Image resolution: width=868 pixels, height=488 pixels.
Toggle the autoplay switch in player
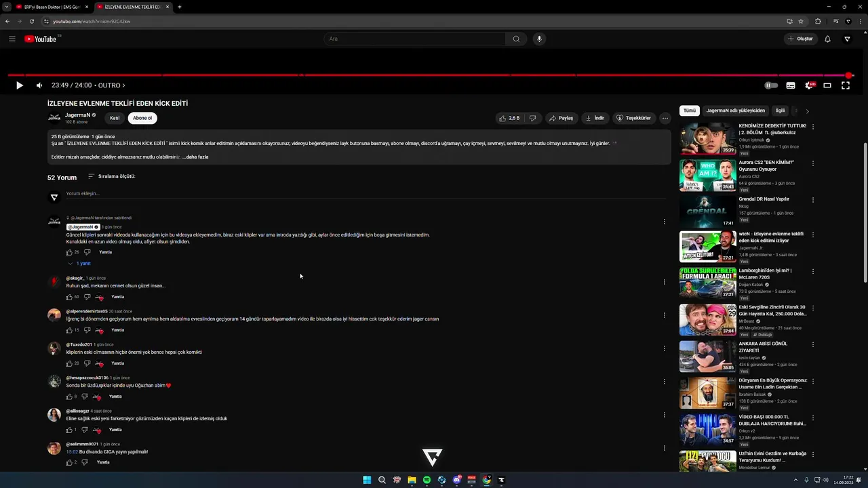pos(771,85)
